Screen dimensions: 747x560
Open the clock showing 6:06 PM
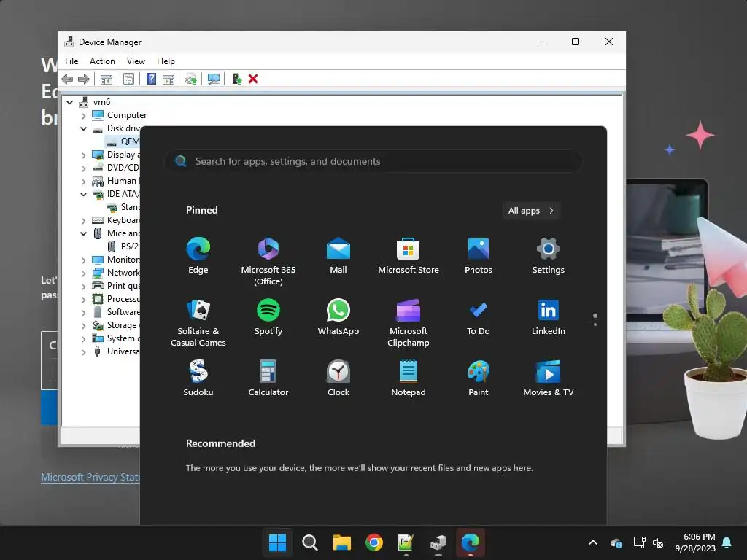[x=695, y=542]
